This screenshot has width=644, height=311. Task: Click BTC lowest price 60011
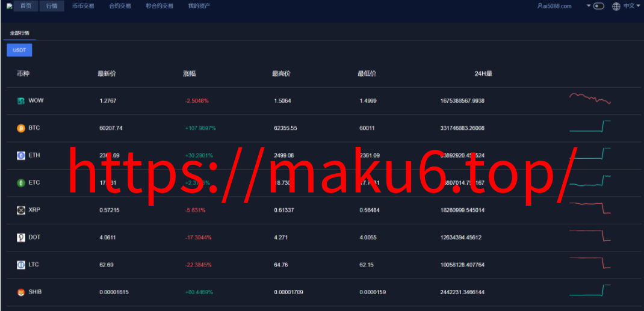pyautogui.click(x=367, y=128)
